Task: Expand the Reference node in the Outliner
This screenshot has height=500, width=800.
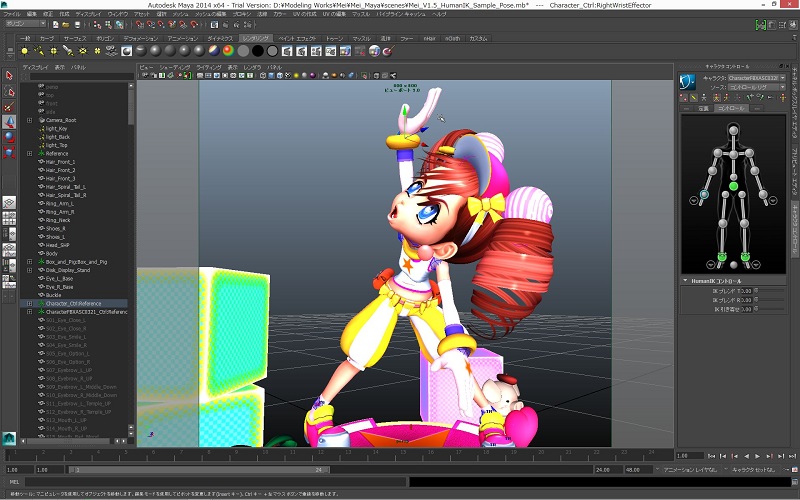Action: click(x=30, y=154)
